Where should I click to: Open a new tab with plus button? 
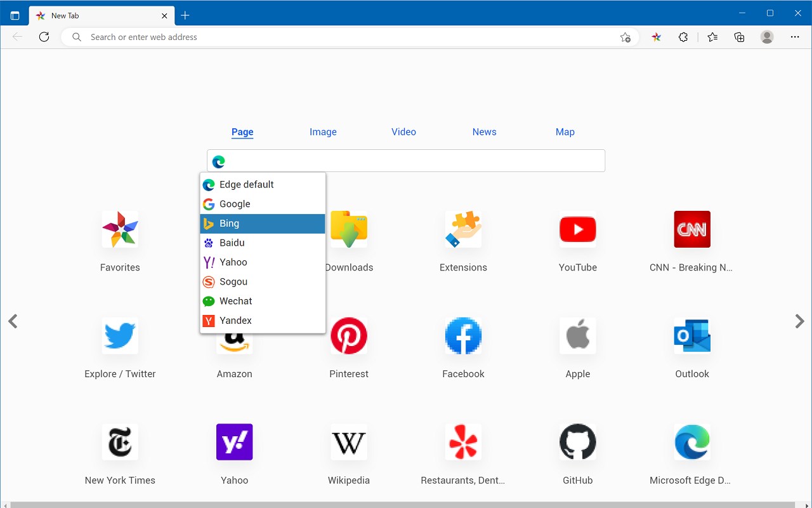[x=185, y=15]
